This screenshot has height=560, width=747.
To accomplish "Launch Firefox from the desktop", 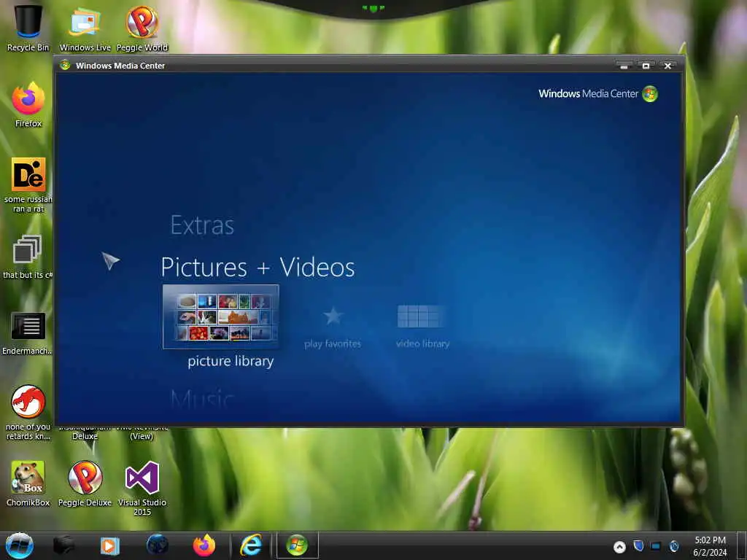I will tap(28, 105).
